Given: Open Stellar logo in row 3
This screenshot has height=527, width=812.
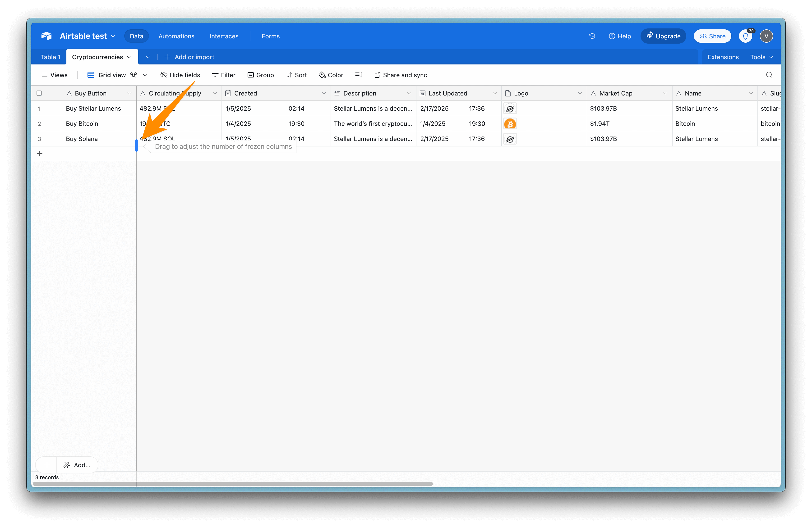Looking at the screenshot, I should tap(510, 139).
